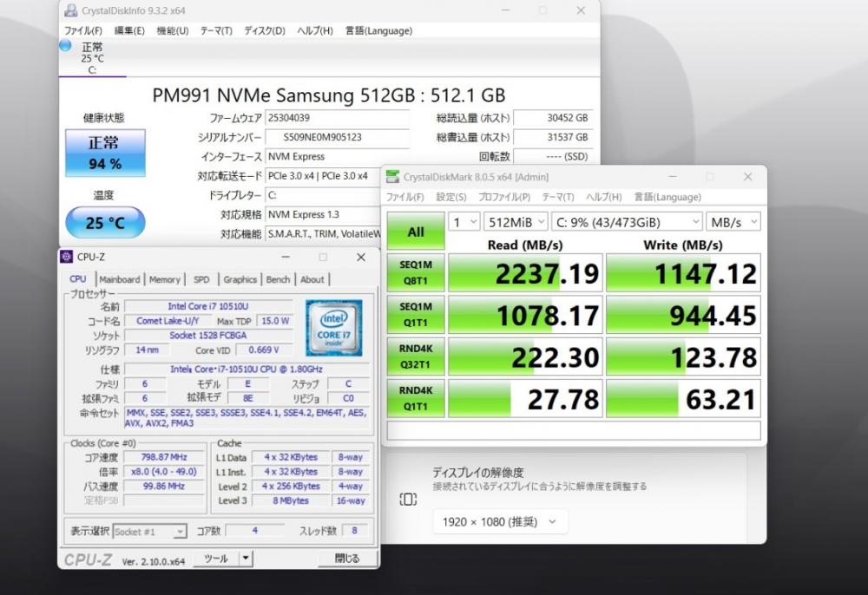Viewport: 868px width, 595px height.
Task: Open テーマ(T) menu in CrystalDiskInfo
Action: tap(216, 31)
